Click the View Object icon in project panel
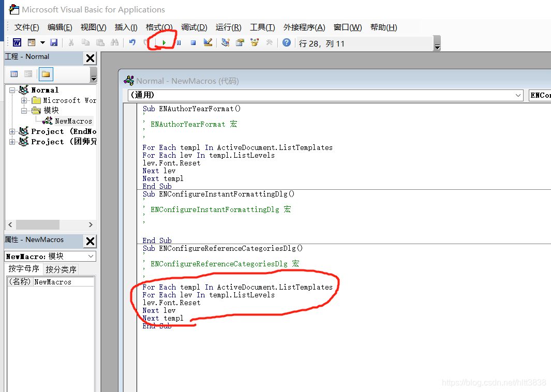Viewport: 551px width, 392px height. pyautogui.click(x=28, y=74)
